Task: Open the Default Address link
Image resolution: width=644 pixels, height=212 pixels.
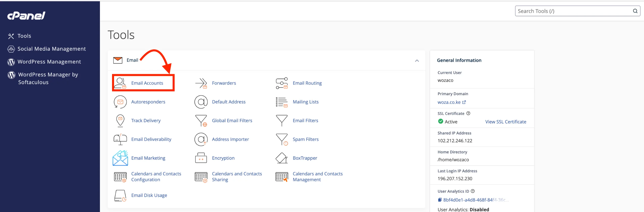Action: point(229,102)
